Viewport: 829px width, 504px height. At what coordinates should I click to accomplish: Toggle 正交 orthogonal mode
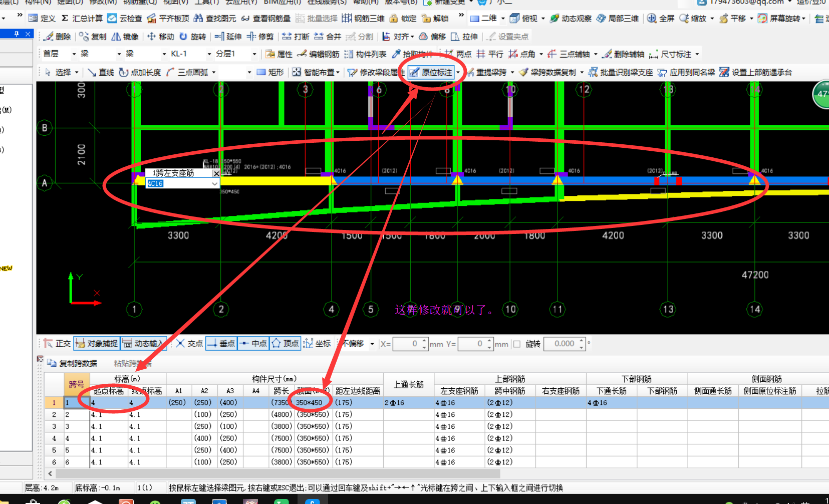tap(57, 343)
